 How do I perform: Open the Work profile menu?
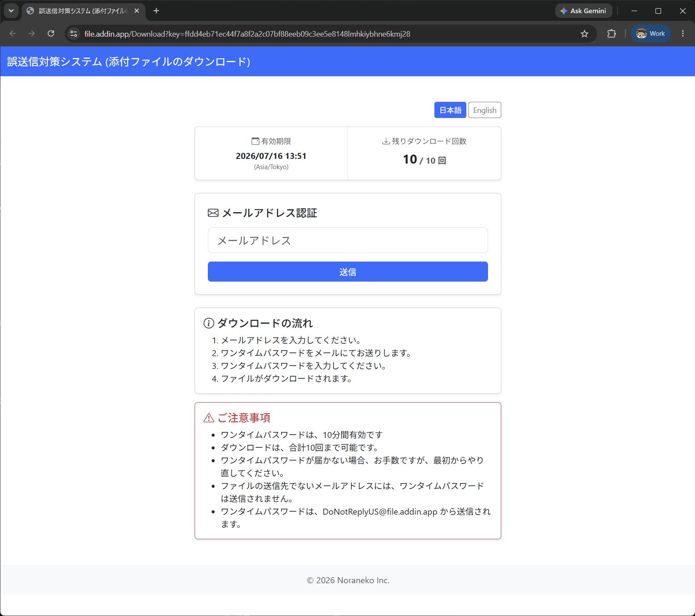[651, 34]
